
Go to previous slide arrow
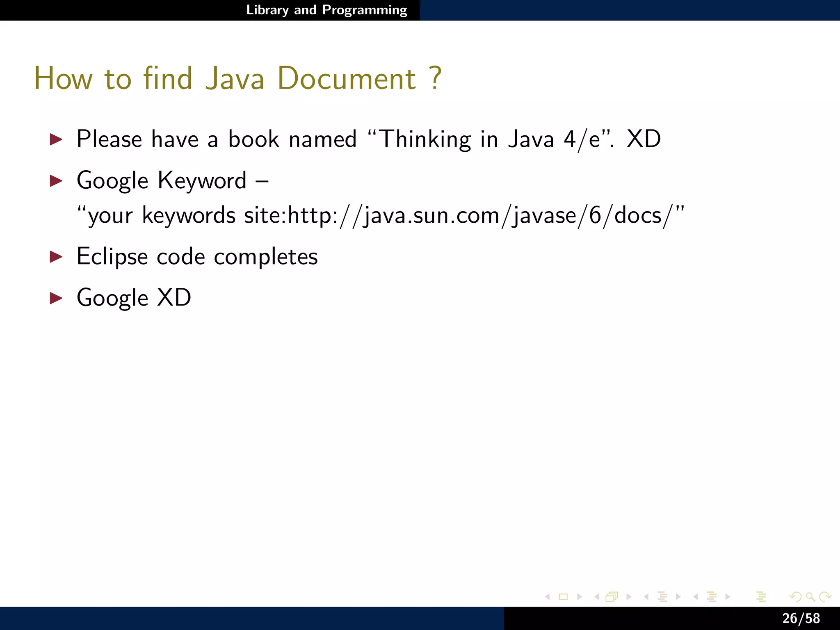coord(548,597)
